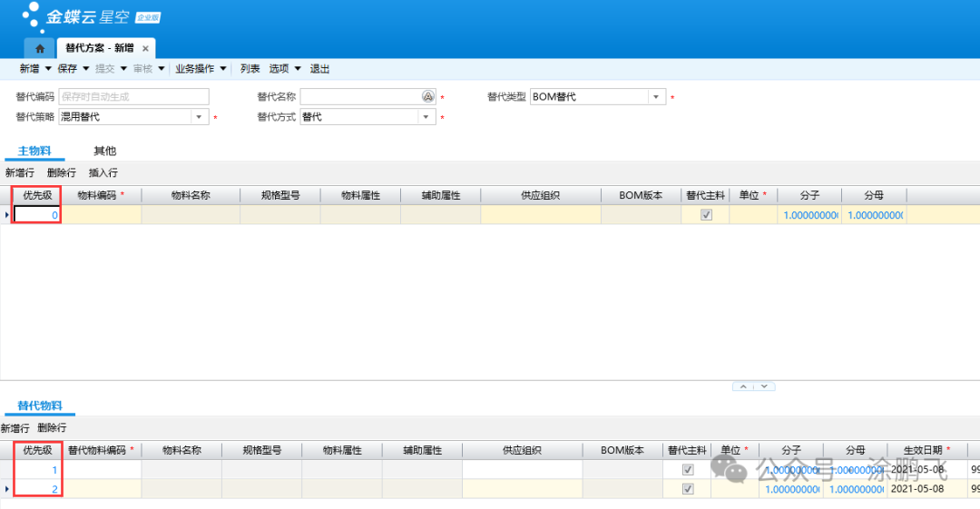Click 退出 in the toolbar

pos(319,69)
